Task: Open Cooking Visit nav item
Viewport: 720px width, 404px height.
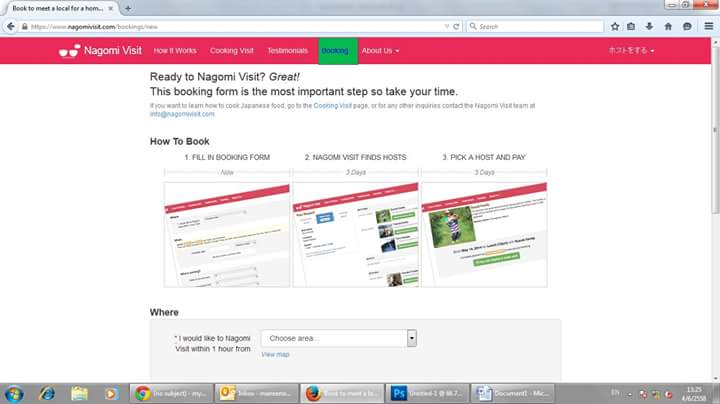Action: [x=232, y=50]
